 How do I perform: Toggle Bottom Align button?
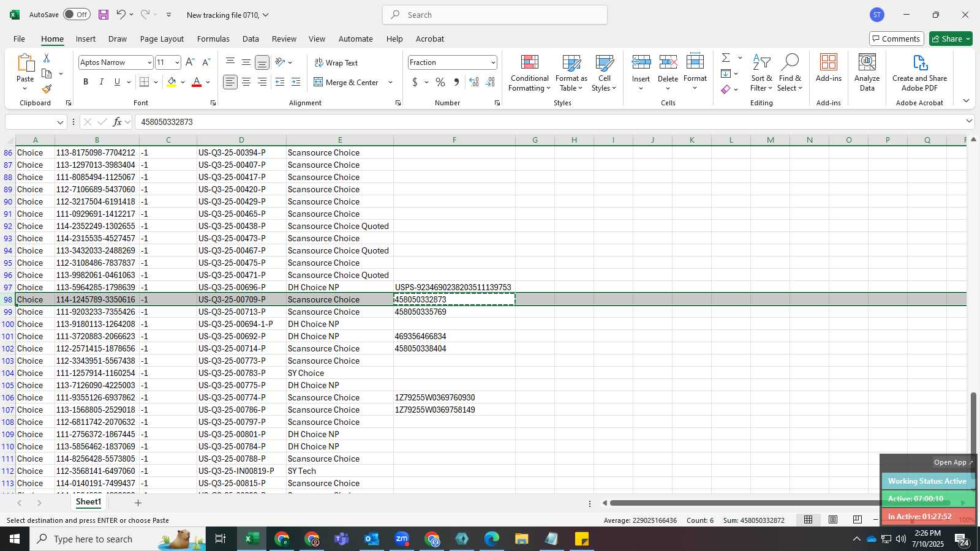[262, 62]
